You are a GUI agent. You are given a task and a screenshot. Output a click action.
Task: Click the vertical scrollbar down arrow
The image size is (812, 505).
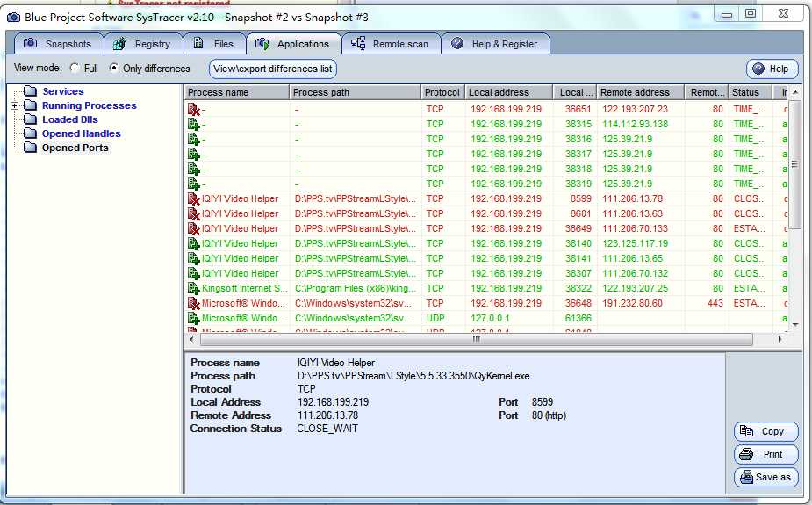[x=795, y=325]
